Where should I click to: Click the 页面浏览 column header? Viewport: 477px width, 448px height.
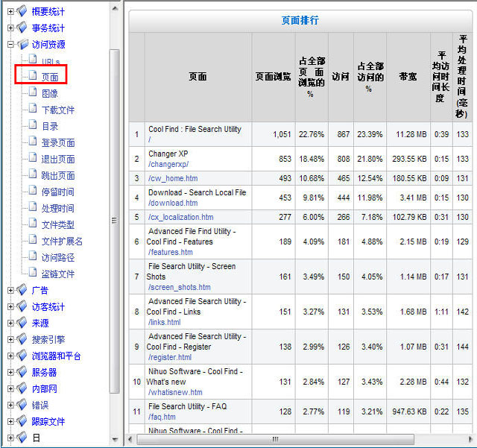[x=274, y=77]
